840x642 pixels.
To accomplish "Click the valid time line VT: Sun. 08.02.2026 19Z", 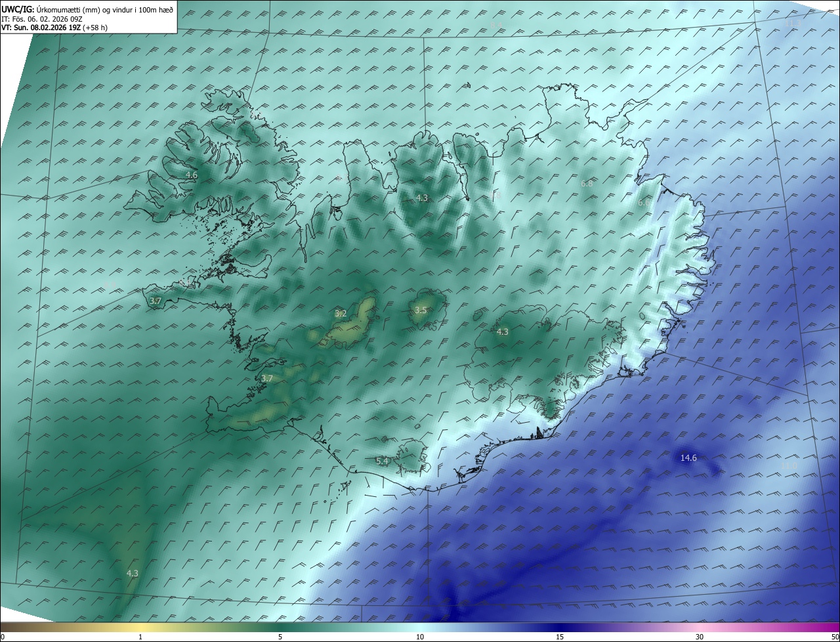I will coord(54,28).
